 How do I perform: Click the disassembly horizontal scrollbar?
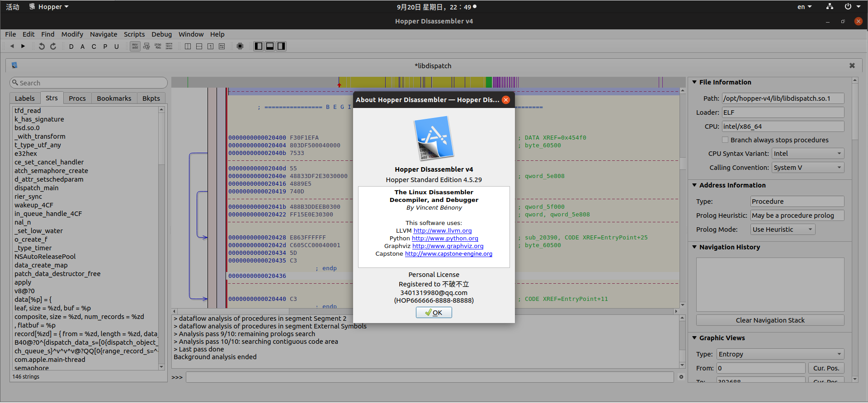click(425, 311)
